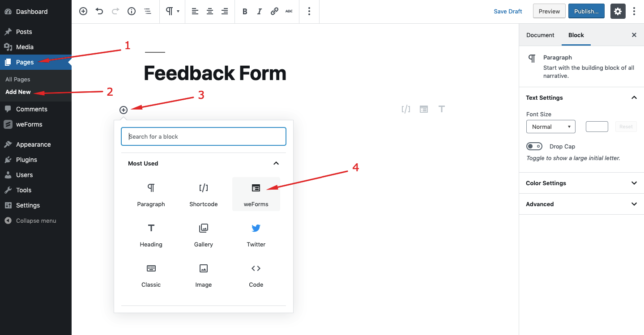Screen dimensions: 644x335
Task: Toggle italic formatting
Action: pos(260,12)
